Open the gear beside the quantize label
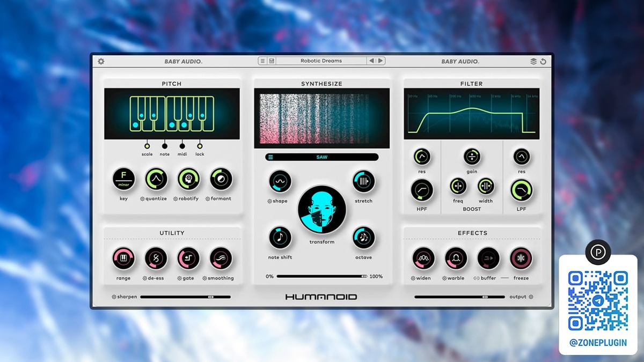The width and height of the screenshot is (644, 362). [142, 199]
